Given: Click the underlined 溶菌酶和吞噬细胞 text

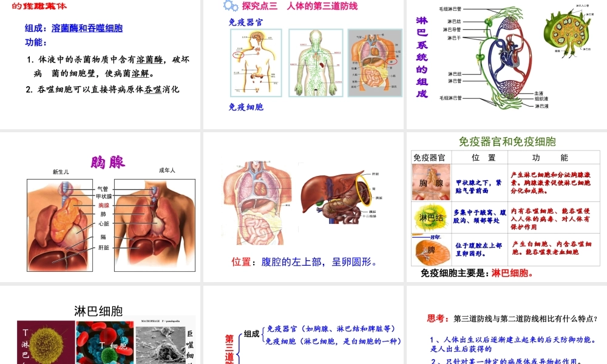Looking at the screenshot, I should (x=87, y=29).
